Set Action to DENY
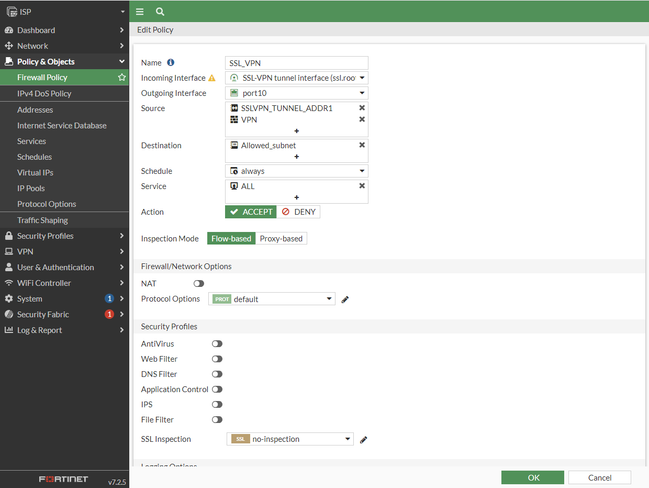 (298, 212)
